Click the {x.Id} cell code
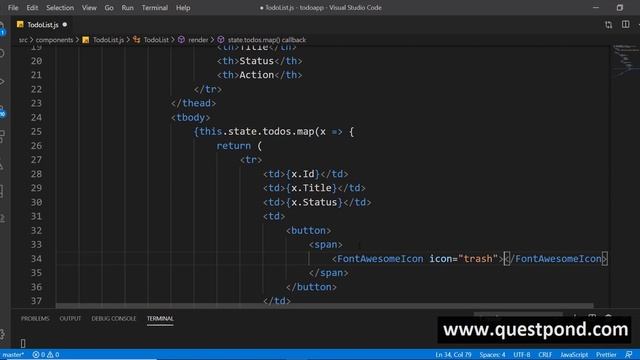The height and width of the screenshot is (360, 640). pos(302,174)
